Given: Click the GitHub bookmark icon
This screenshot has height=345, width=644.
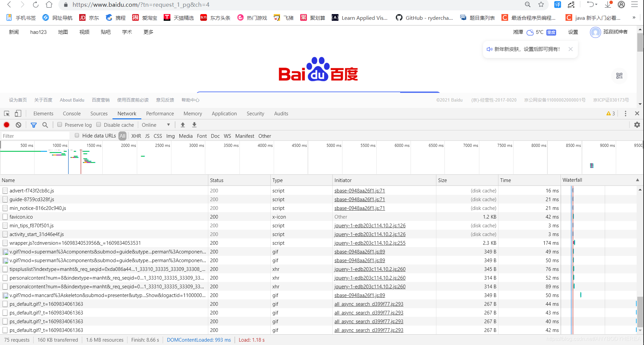Looking at the screenshot, I should pos(399,17).
